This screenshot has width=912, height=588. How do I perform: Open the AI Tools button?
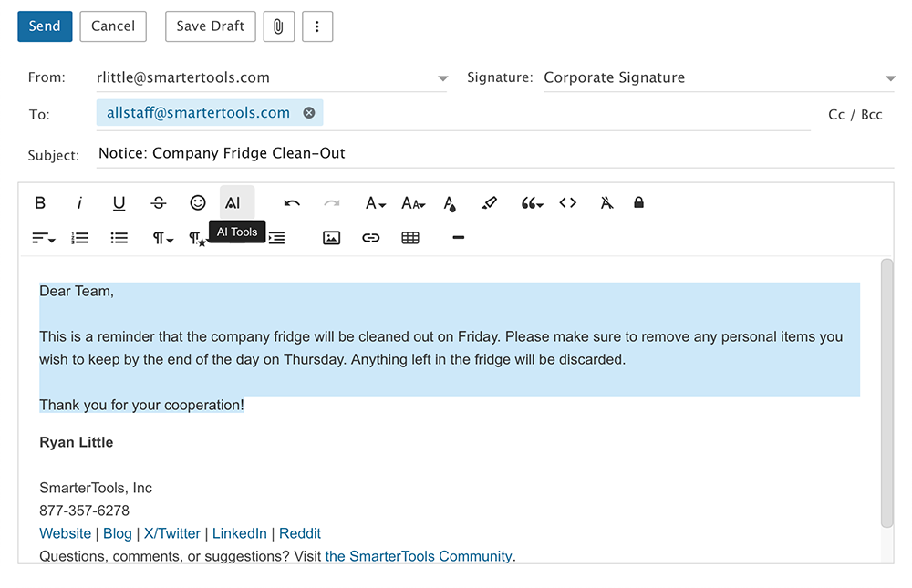click(x=236, y=202)
